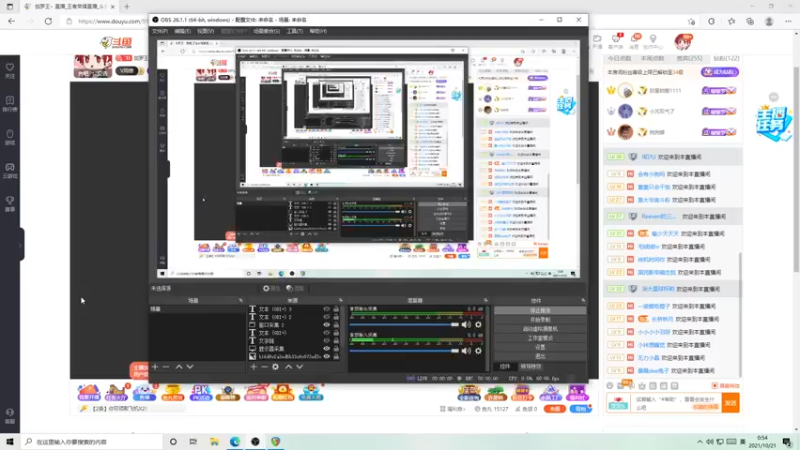Click the 工作室模式 button in OBS
800x450 pixels.
[540, 338]
